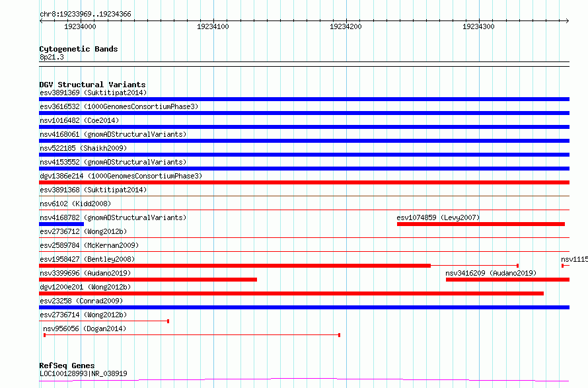
Task: Click the short blue bar under nsv4168782
Action: click(x=61, y=224)
